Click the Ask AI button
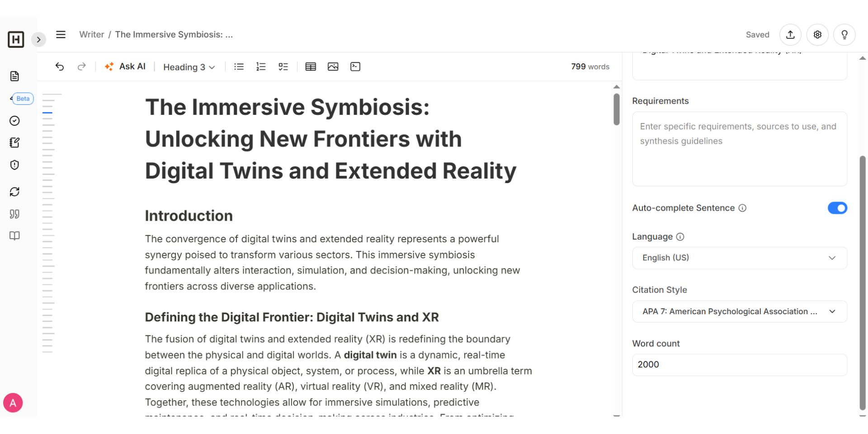This screenshot has width=868, height=434. 125,67
